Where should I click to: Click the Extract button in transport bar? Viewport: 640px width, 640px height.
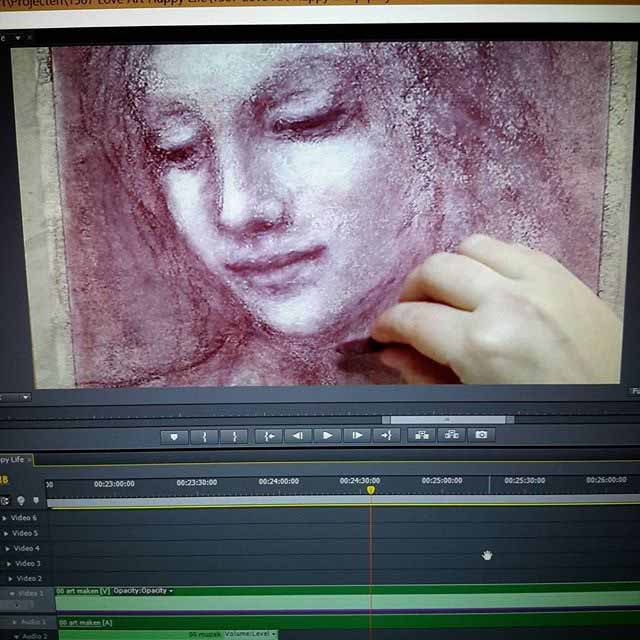451,435
